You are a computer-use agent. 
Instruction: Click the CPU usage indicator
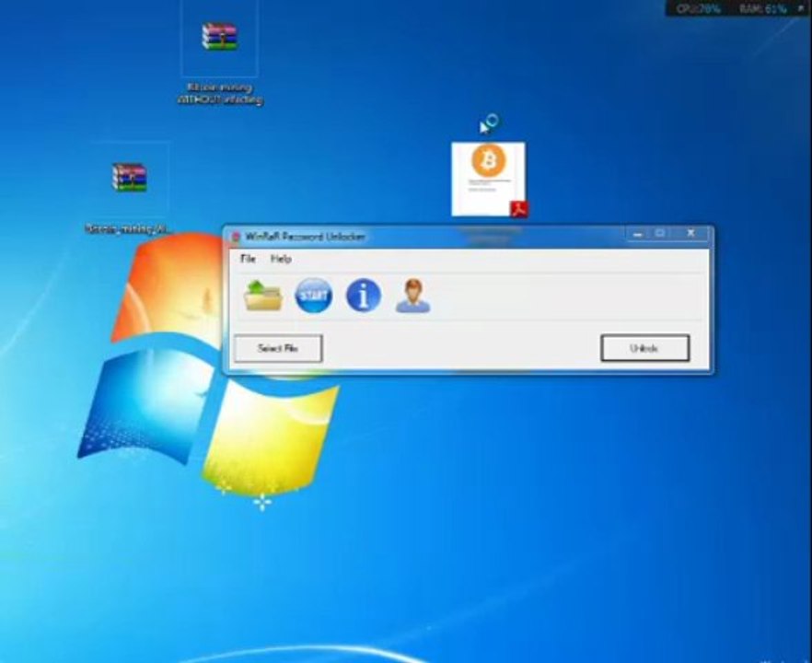(698, 8)
